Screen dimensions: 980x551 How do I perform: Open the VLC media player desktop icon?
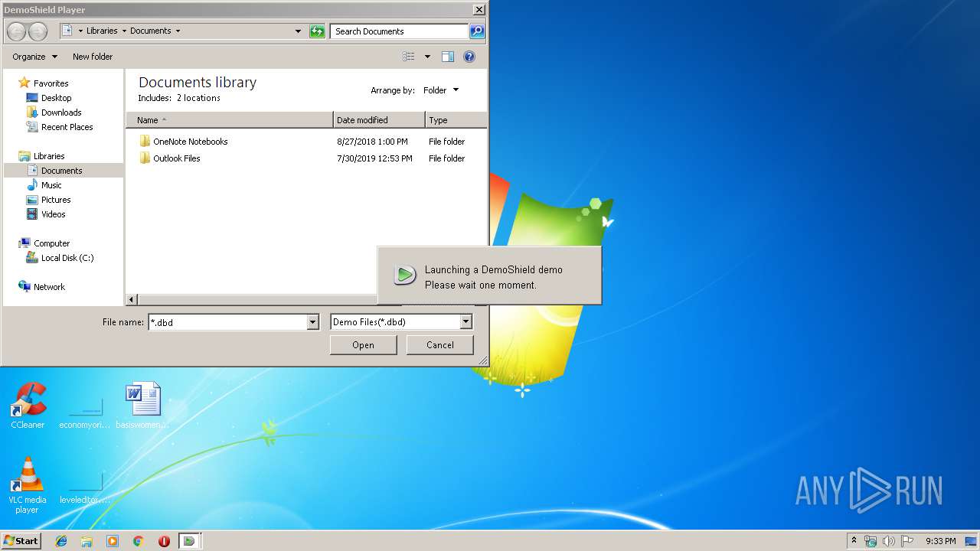pyautogui.click(x=28, y=485)
